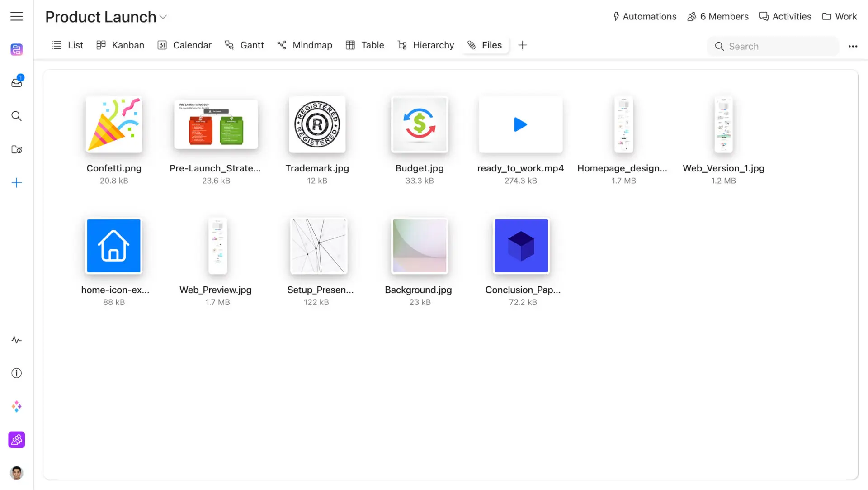This screenshot has width=868, height=490.
Task: Click the ellipsis menu near the search bar
Action: [853, 46]
